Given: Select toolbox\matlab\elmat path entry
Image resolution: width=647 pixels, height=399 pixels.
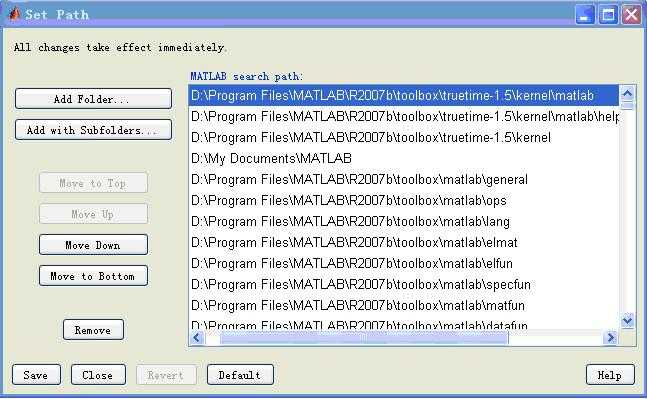Looking at the screenshot, I should 404,243.
